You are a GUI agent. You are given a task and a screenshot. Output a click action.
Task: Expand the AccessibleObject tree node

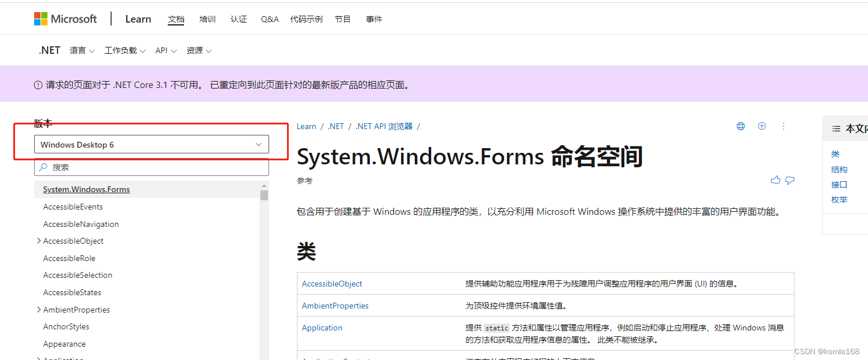point(39,241)
